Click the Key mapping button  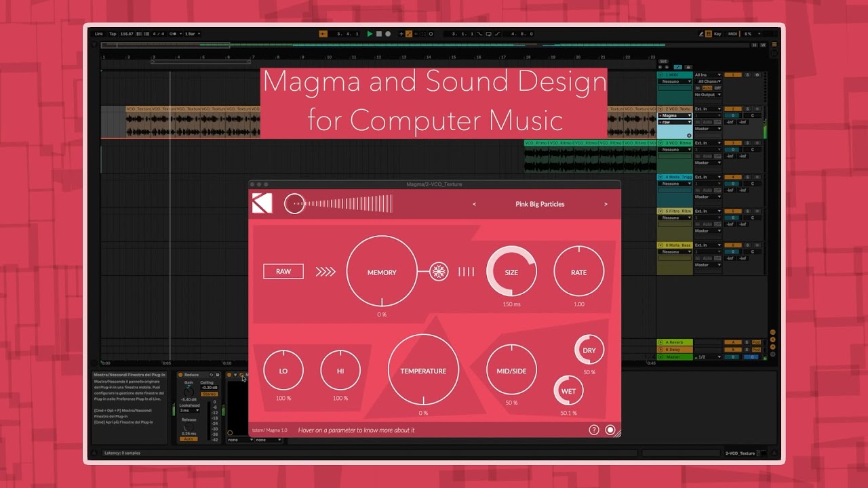(x=717, y=34)
